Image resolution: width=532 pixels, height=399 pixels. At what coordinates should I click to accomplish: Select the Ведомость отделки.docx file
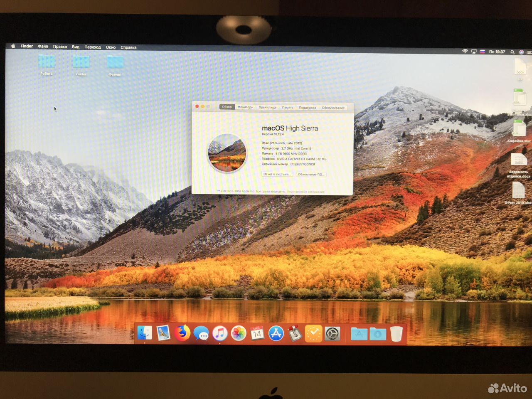[518, 160]
